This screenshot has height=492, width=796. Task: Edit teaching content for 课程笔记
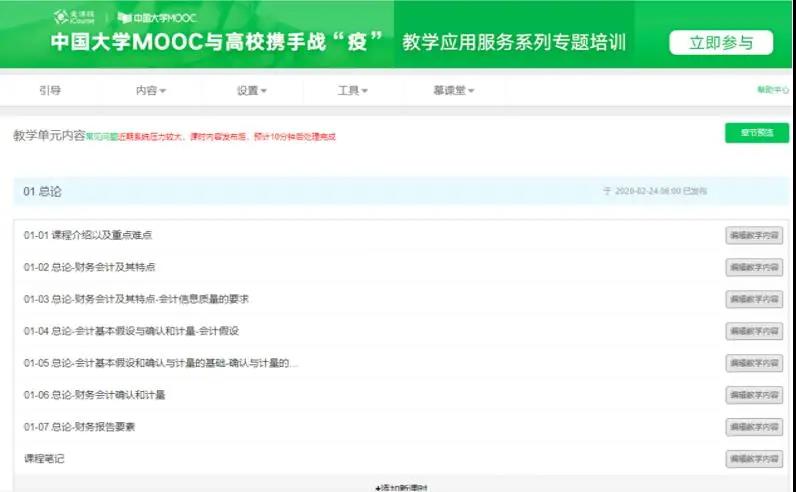pyautogui.click(x=754, y=460)
